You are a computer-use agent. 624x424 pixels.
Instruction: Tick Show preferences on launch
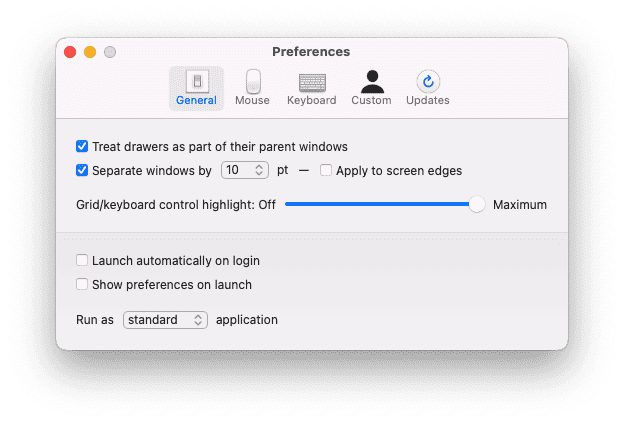point(82,284)
